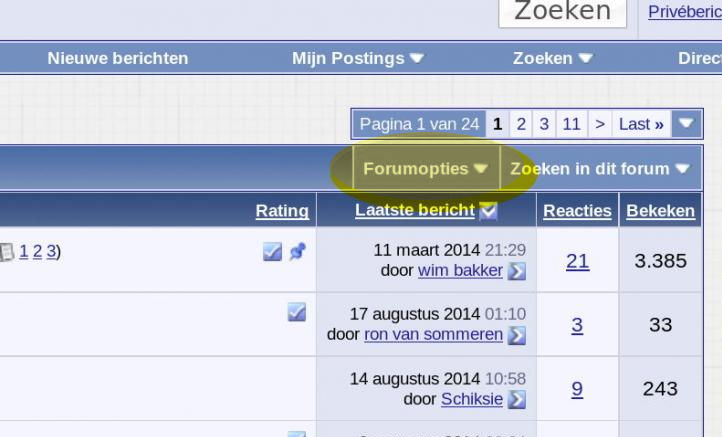Open wim bakker profile link
The width and height of the screenshot is (722, 437).
[x=460, y=271]
